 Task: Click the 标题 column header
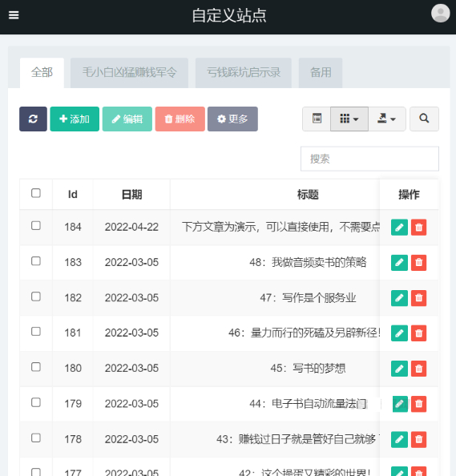tap(308, 194)
